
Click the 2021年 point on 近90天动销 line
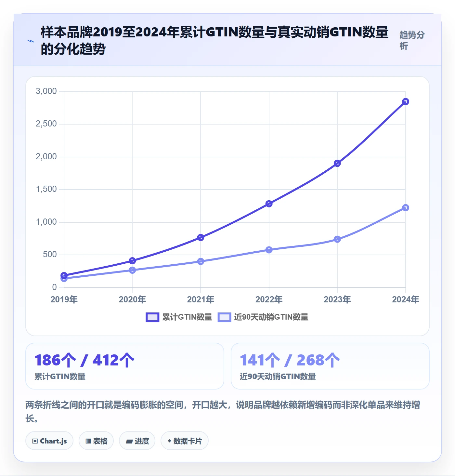(201, 261)
